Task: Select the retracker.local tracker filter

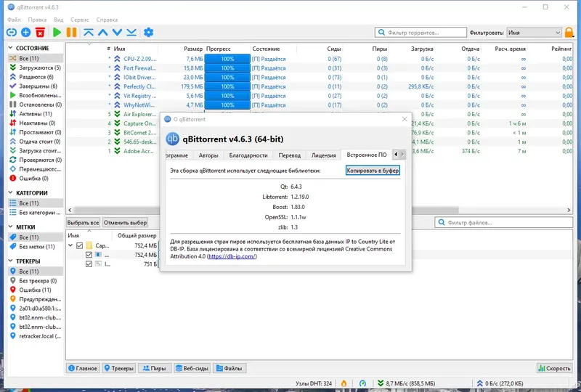Action: [x=36, y=336]
